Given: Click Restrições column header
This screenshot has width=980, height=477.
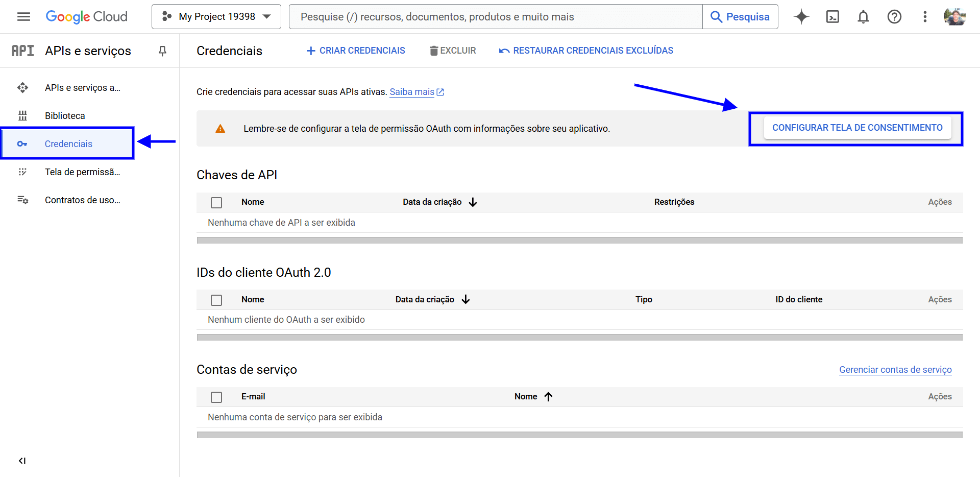Looking at the screenshot, I should click(x=674, y=202).
